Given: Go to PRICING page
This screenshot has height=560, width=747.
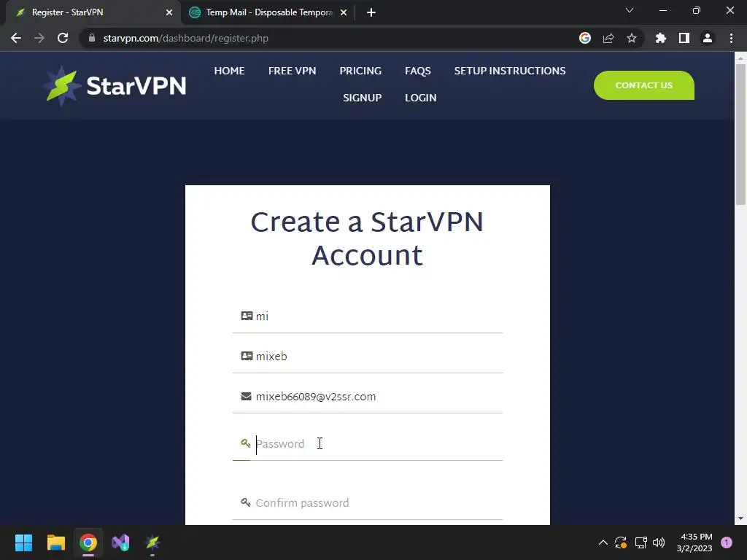Looking at the screenshot, I should tap(360, 71).
